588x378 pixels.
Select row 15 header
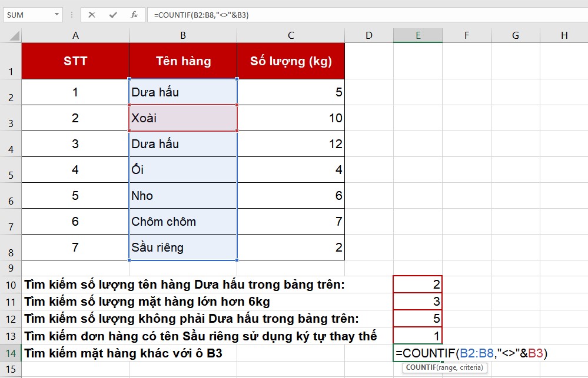coord(11,369)
